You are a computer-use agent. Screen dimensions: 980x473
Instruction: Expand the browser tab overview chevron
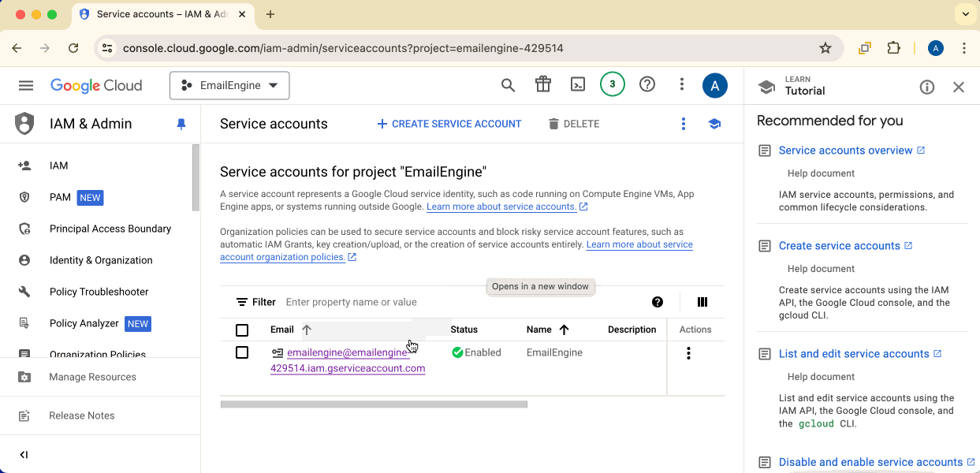(x=965, y=14)
